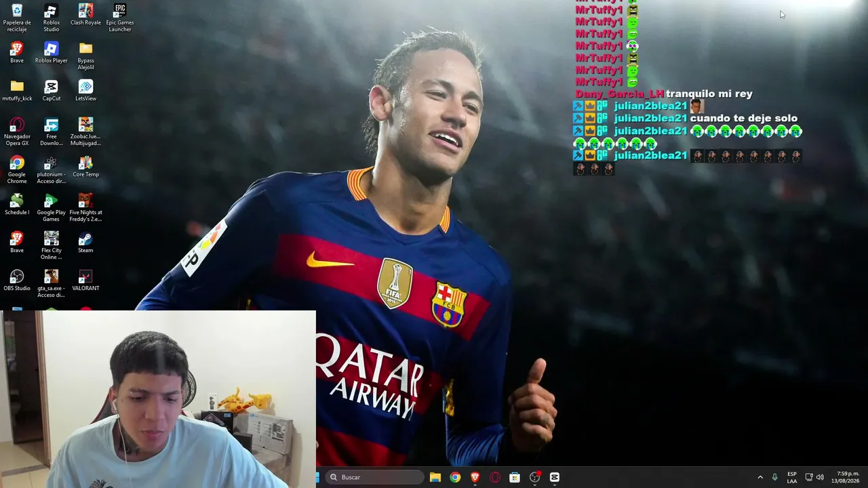
Task: Open the Papelera de reciclaje desktop icon
Action: tap(17, 18)
